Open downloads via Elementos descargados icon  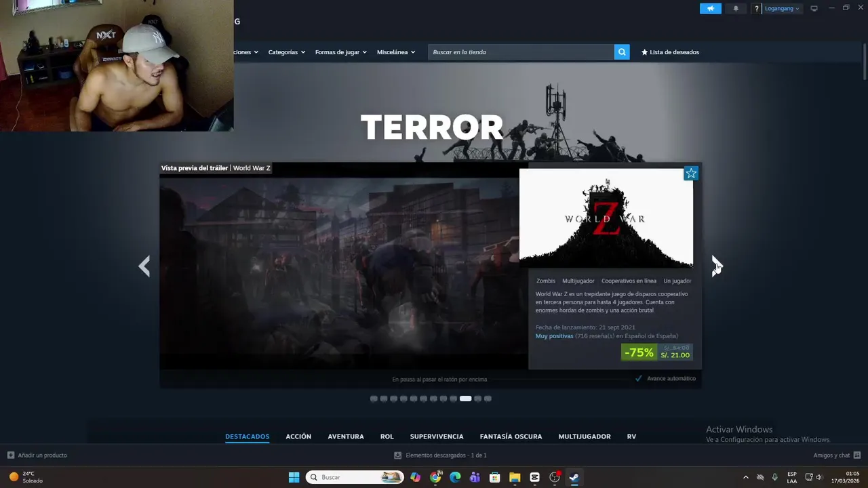pyautogui.click(x=398, y=455)
